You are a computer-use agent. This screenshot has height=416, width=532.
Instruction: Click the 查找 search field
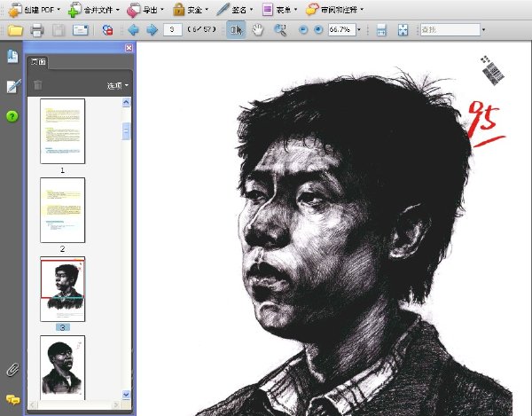pos(450,30)
